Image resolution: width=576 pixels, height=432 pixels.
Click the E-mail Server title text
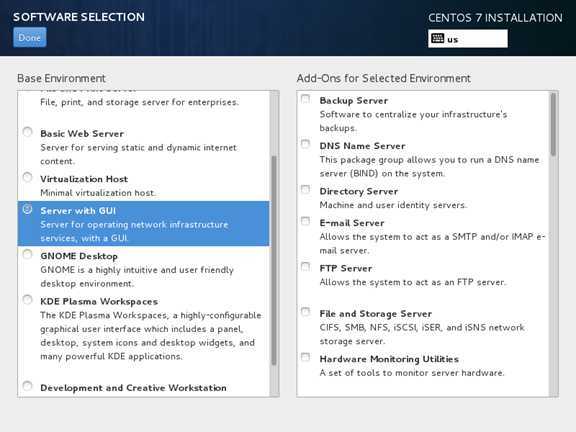[352, 223]
